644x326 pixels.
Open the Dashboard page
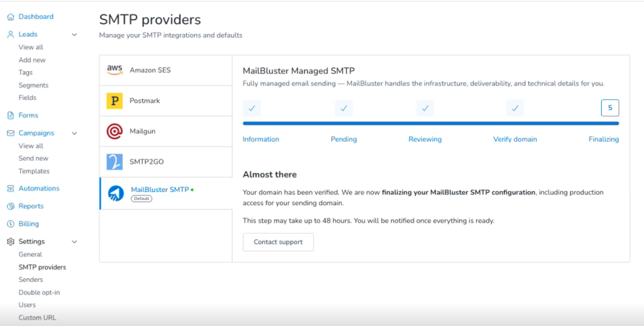tap(36, 17)
